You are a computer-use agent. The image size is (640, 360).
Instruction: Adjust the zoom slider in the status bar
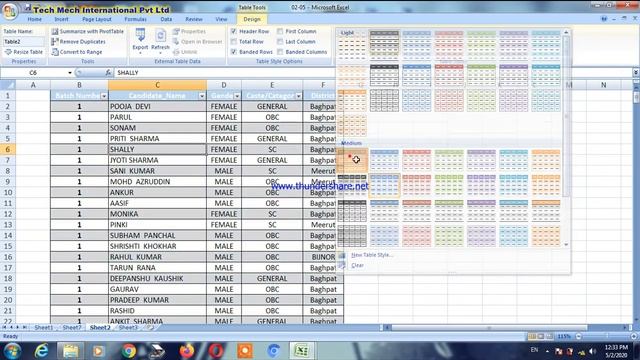point(606,336)
